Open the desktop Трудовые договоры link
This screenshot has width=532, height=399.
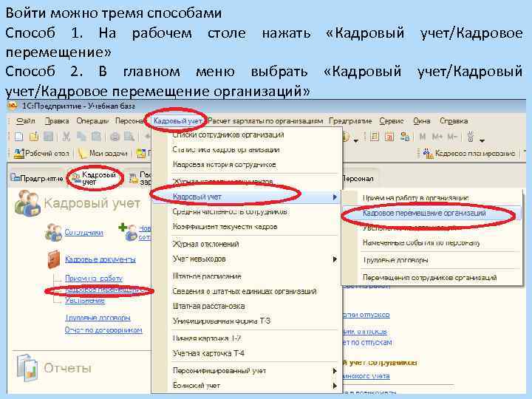coord(98,318)
